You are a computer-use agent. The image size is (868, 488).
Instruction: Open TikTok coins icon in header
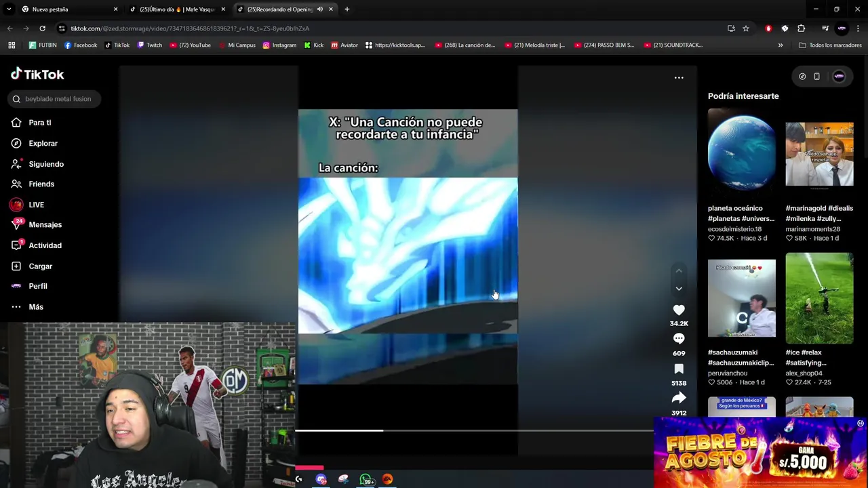pos(802,77)
